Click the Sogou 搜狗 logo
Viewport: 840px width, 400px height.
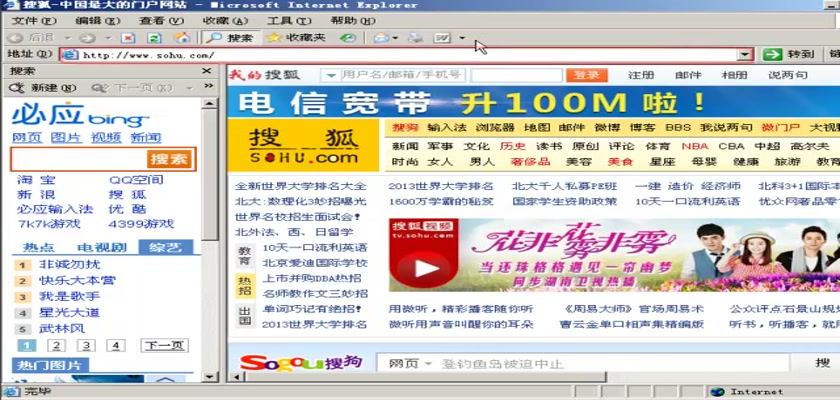point(301,363)
